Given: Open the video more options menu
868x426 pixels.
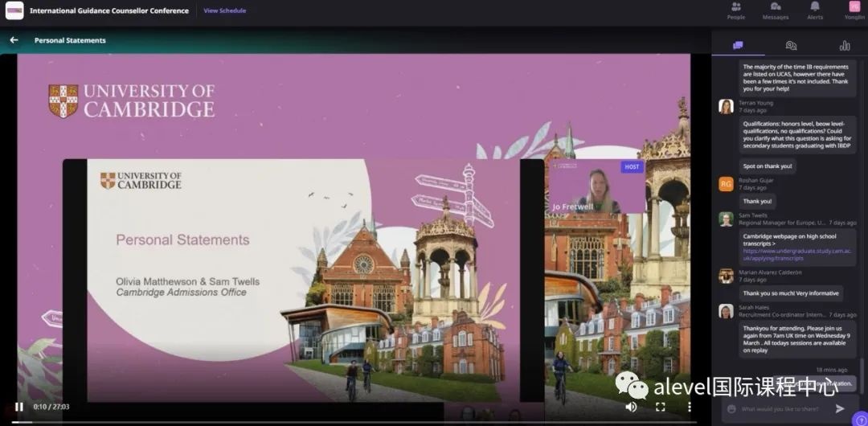Looking at the screenshot, I should (x=689, y=407).
